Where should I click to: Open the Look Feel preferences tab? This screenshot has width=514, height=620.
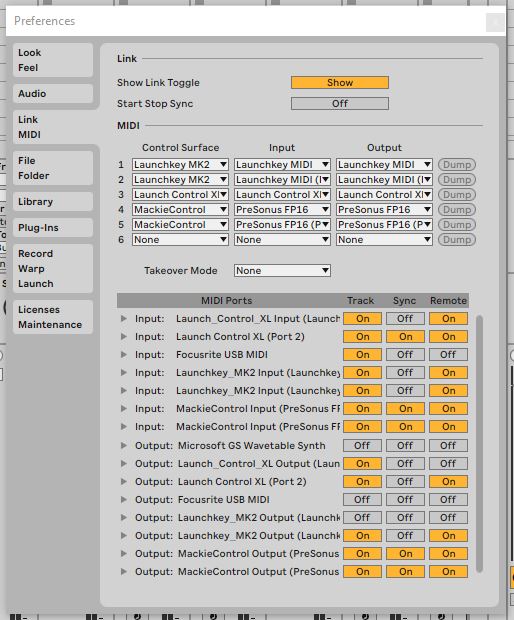point(53,60)
